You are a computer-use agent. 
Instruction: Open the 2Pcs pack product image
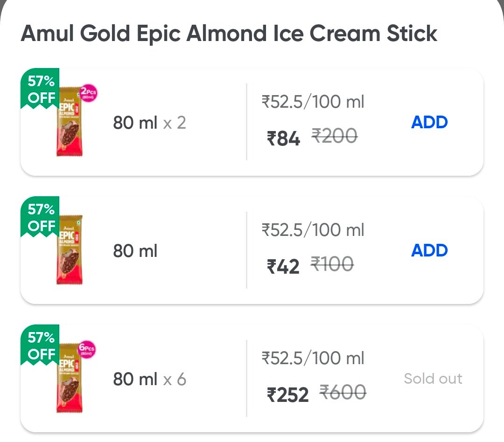[70, 122]
